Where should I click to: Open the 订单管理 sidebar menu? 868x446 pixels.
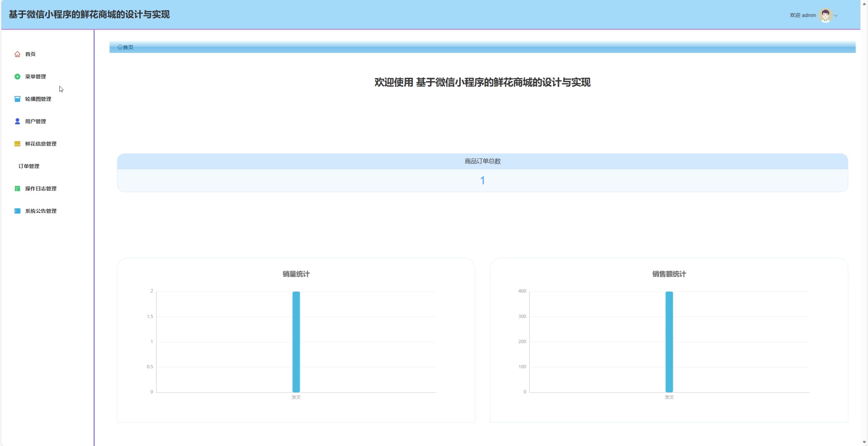29,166
